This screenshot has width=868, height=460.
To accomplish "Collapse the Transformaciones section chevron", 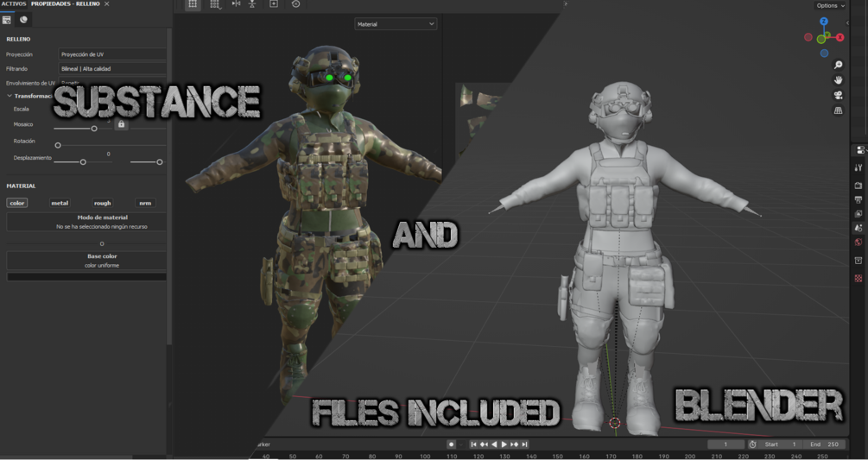I will (x=10, y=96).
